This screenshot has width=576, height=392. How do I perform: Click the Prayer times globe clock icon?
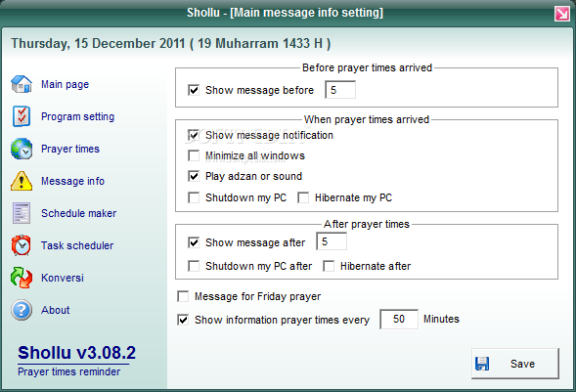click(22, 149)
